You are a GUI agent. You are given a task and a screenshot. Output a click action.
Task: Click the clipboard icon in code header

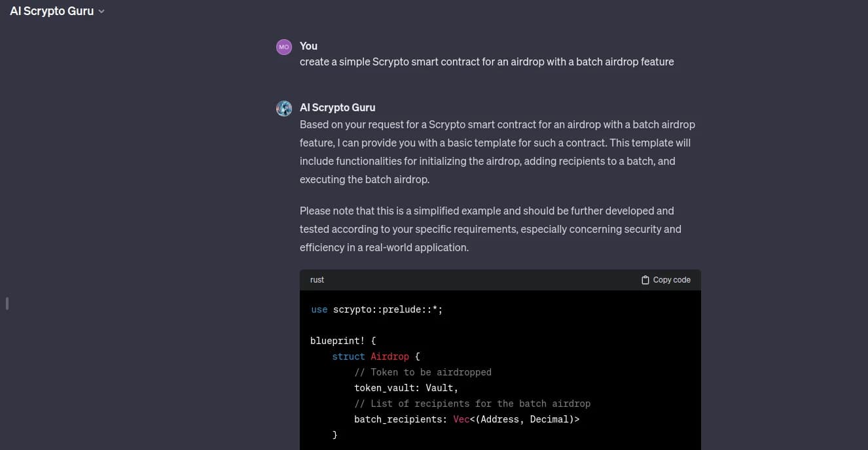(645, 280)
